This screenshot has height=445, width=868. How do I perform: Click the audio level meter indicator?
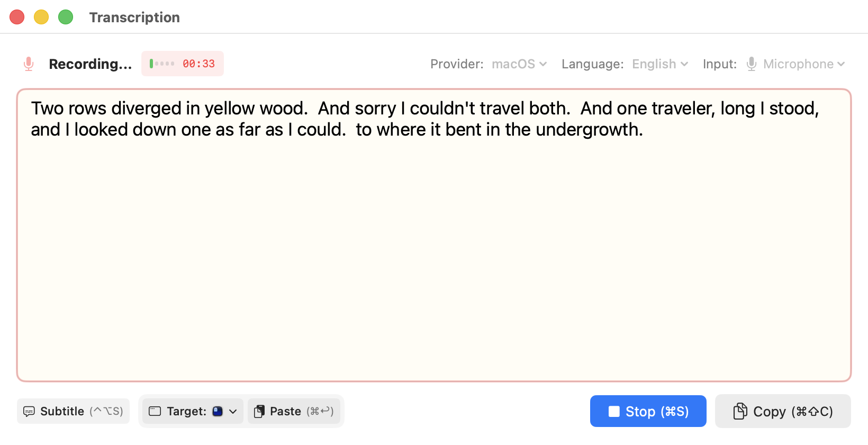162,64
